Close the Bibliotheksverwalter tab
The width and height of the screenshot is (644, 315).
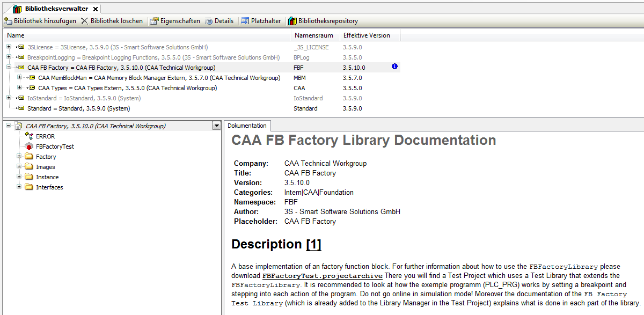[x=95, y=9]
